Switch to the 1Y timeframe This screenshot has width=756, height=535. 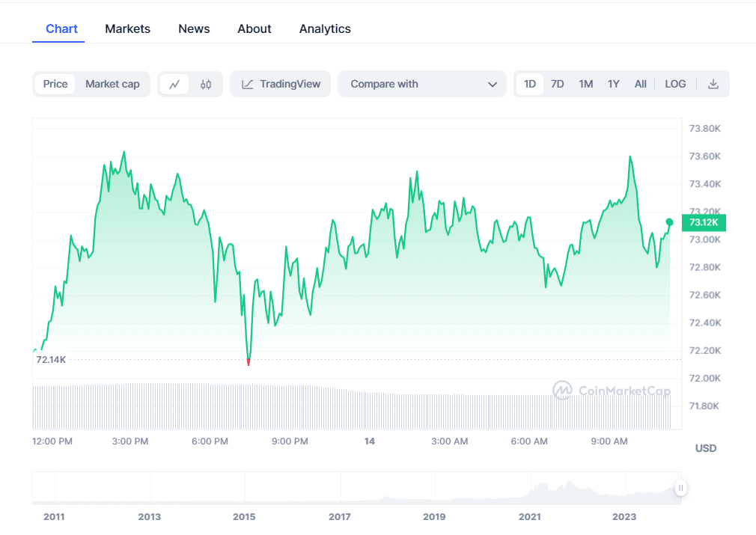click(613, 84)
